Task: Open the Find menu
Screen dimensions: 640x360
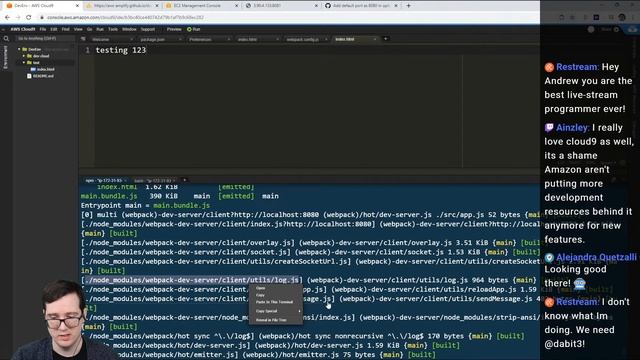Action: pyautogui.click(x=65, y=29)
